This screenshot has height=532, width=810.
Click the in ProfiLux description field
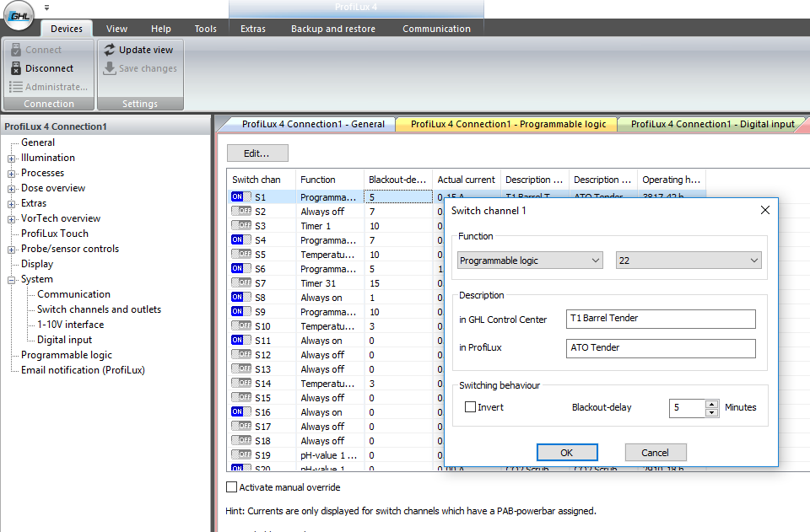[661, 348]
